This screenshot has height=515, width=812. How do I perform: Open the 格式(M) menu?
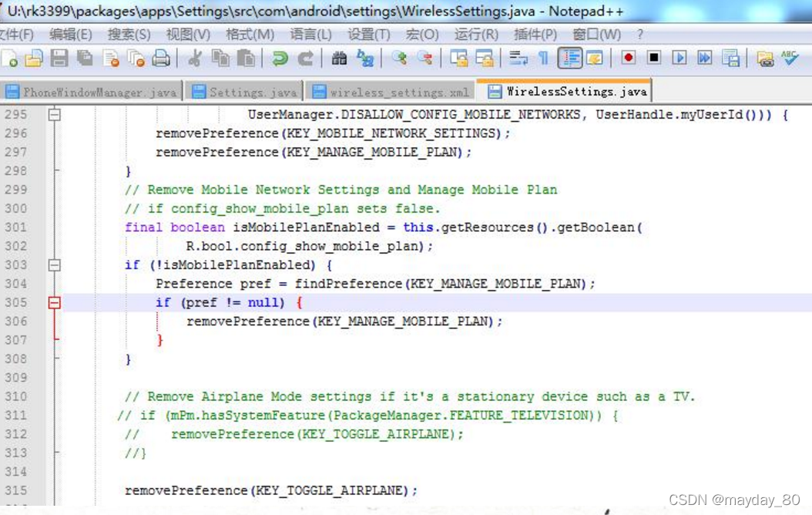pos(250,35)
